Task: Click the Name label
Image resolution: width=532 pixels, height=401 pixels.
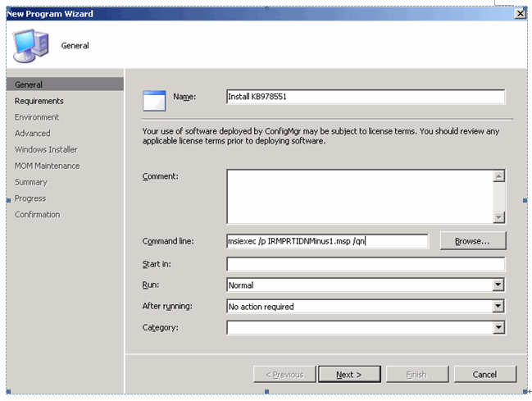Action: (184, 97)
